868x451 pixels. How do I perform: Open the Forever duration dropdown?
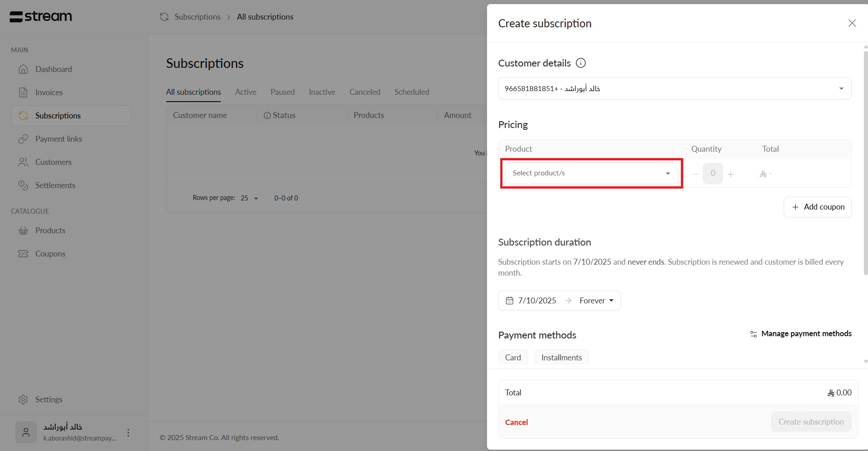coord(596,301)
